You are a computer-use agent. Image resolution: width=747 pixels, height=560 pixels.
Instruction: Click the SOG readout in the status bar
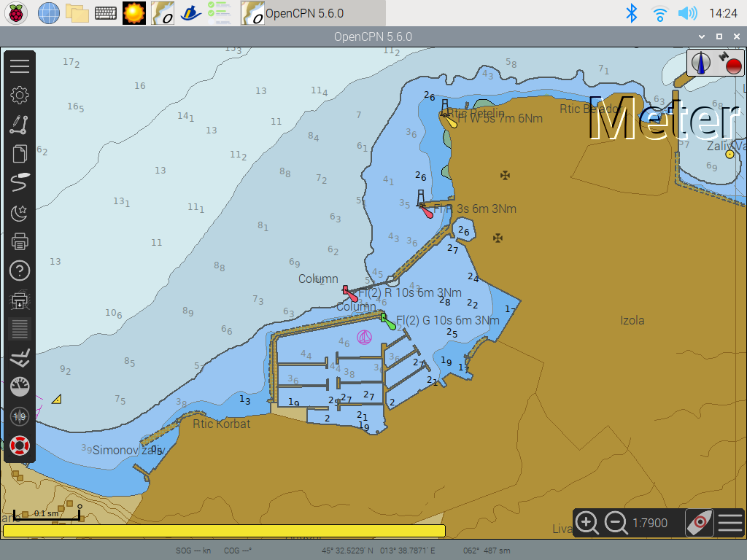point(193,551)
